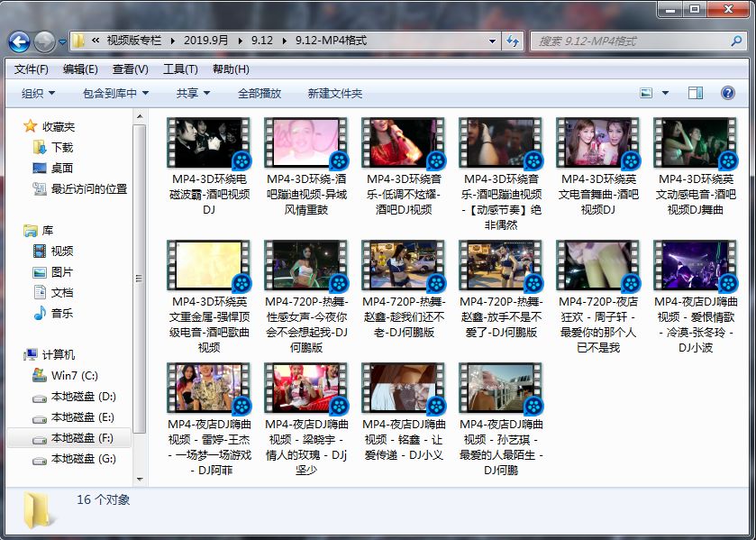Select video 【动感节奏】绝非偶然
The image size is (756, 540).
pyautogui.click(x=501, y=174)
